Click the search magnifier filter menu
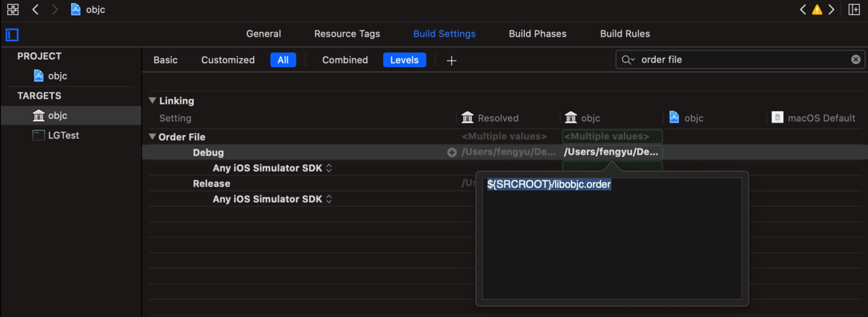Screen dimensions: 868x317 tap(628, 60)
